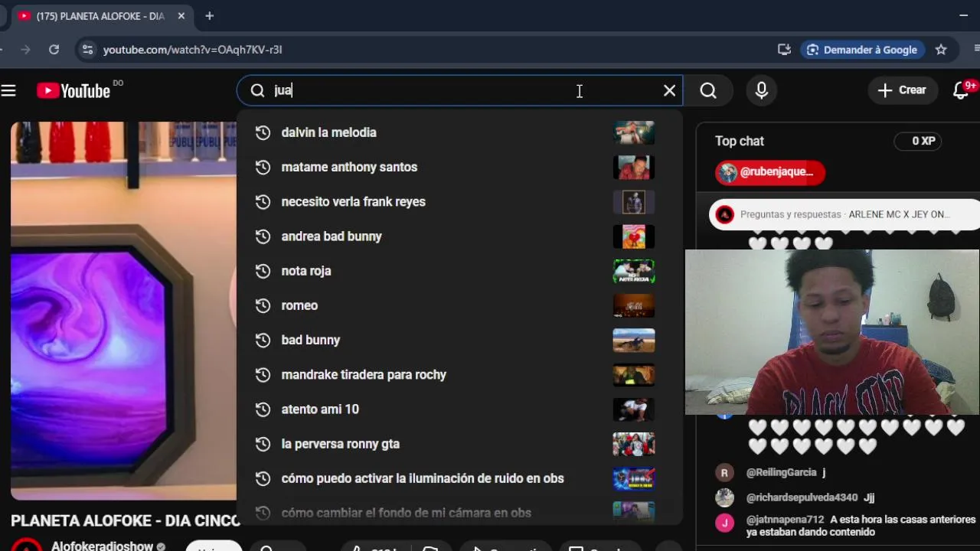Select 'cómo puedo activar la iluminación' suggestion
The image size is (980, 551).
coord(459,478)
